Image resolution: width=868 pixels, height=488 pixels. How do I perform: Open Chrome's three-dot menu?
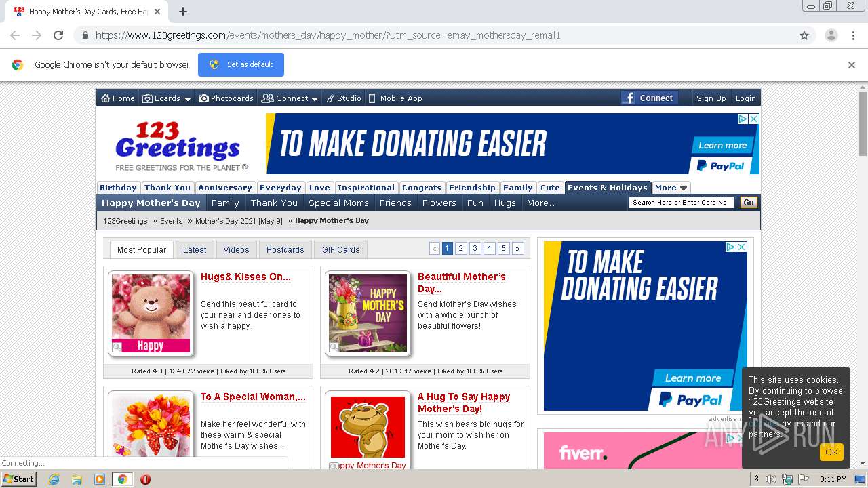click(854, 35)
